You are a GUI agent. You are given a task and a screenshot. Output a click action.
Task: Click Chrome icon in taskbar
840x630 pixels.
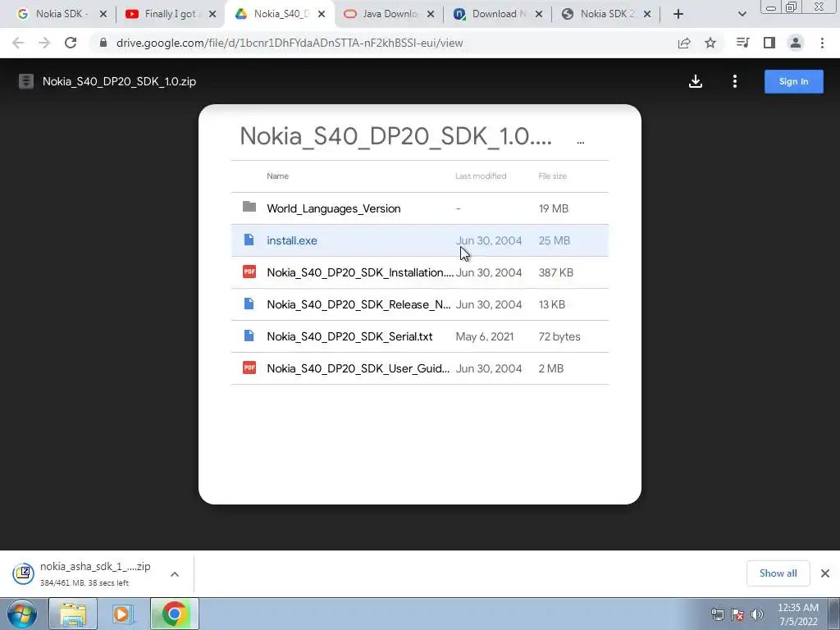pyautogui.click(x=174, y=614)
